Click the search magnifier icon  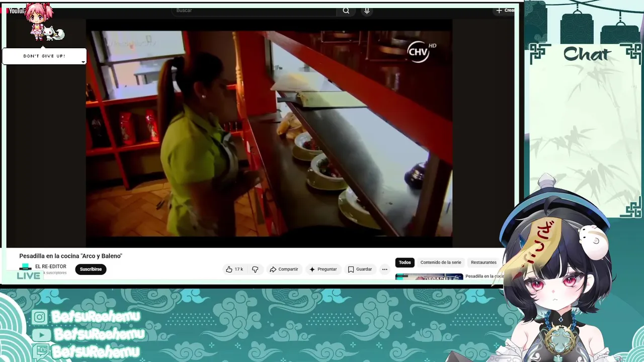[x=346, y=11]
